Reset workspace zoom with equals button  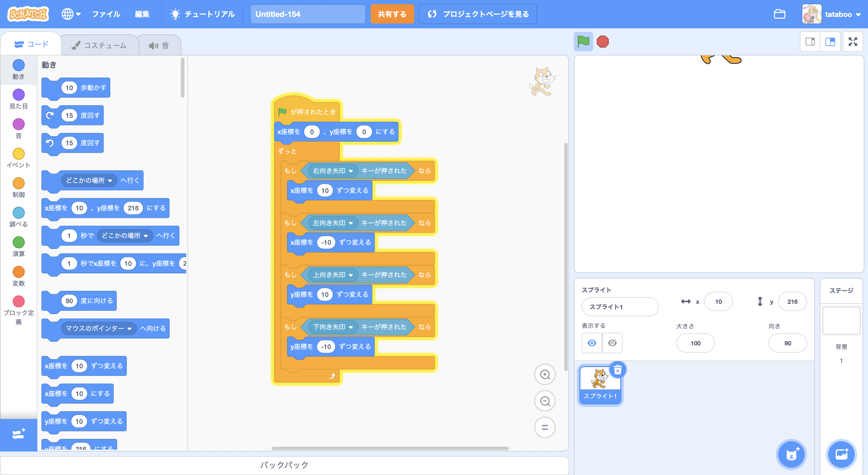click(x=545, y=427)
